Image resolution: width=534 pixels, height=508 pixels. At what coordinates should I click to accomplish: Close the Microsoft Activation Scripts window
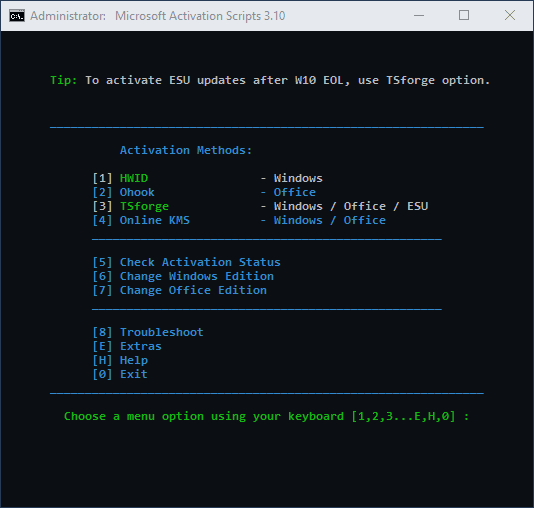[x=510, y=15]
